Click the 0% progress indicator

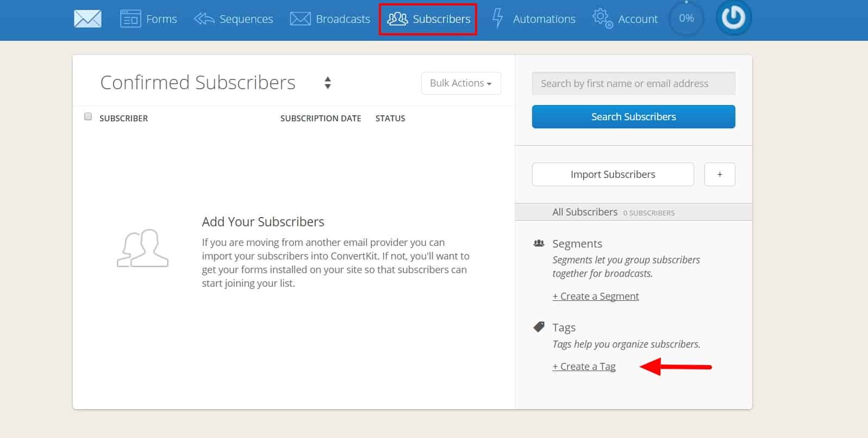[686, 18]
